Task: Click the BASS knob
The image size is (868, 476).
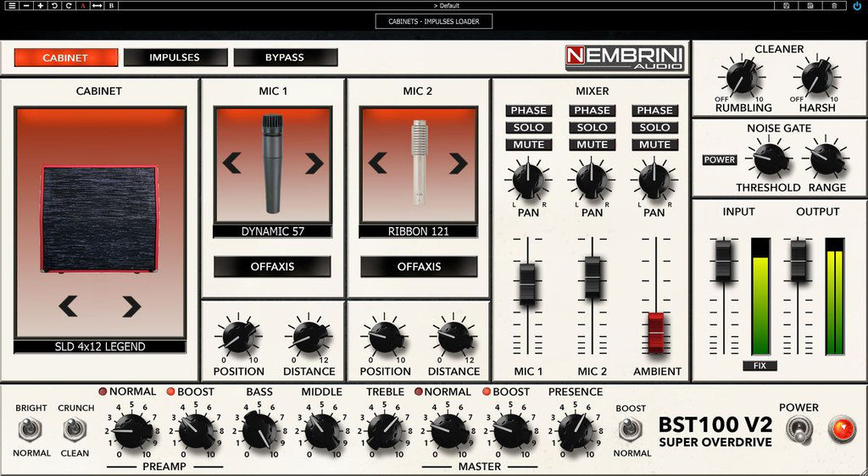Action: coord(259,430)
